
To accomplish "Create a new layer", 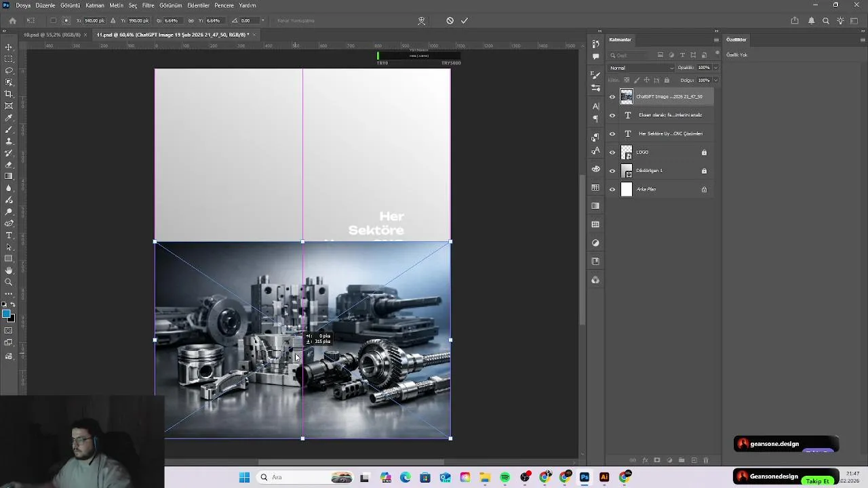I will [x=694, y=460].
